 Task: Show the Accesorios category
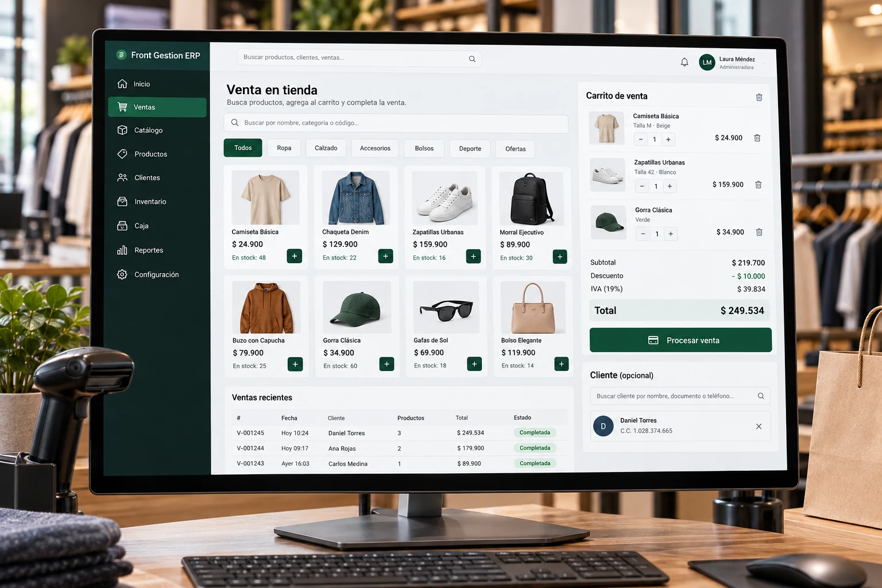375,149
